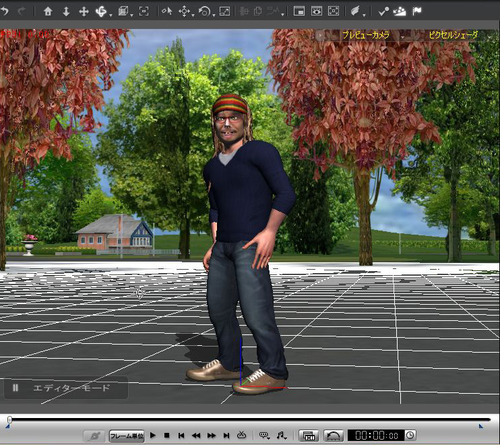Click the 00:00:00 timecode field
Screen dimensions: 500x445
pos(376,435)
